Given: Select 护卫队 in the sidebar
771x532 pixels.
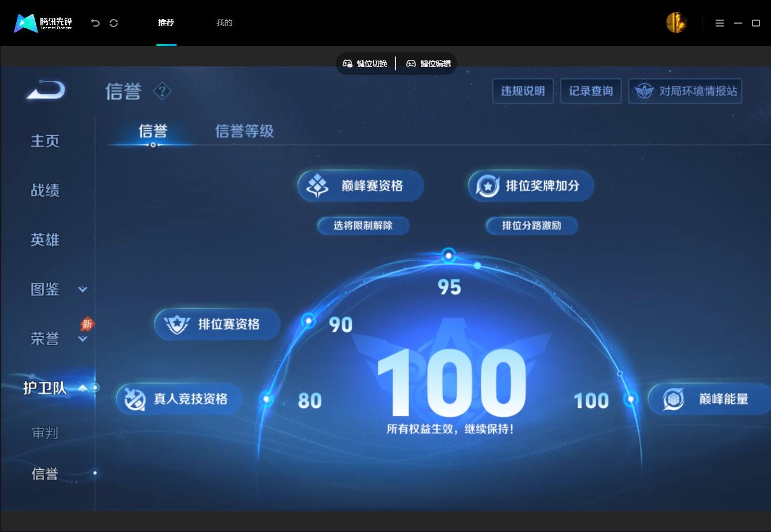Looking at the screenshot, I should click(45, 388).
